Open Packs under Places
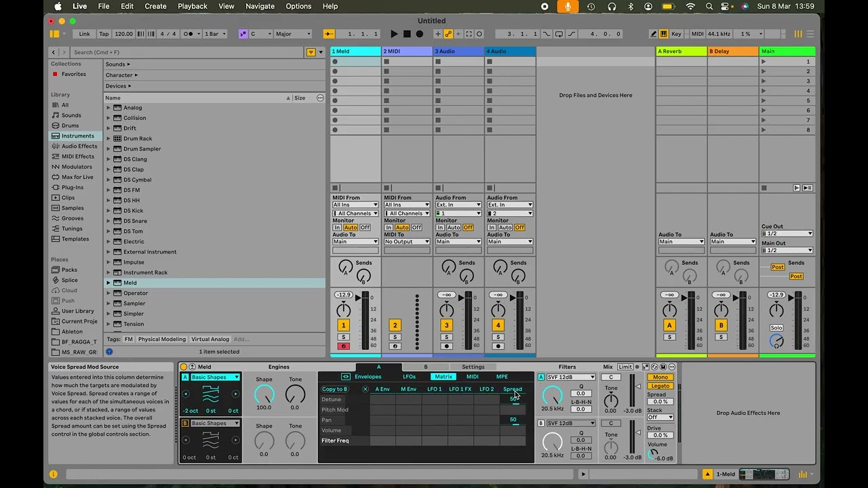This screenshot has height=488, width=868. (69, 270)
